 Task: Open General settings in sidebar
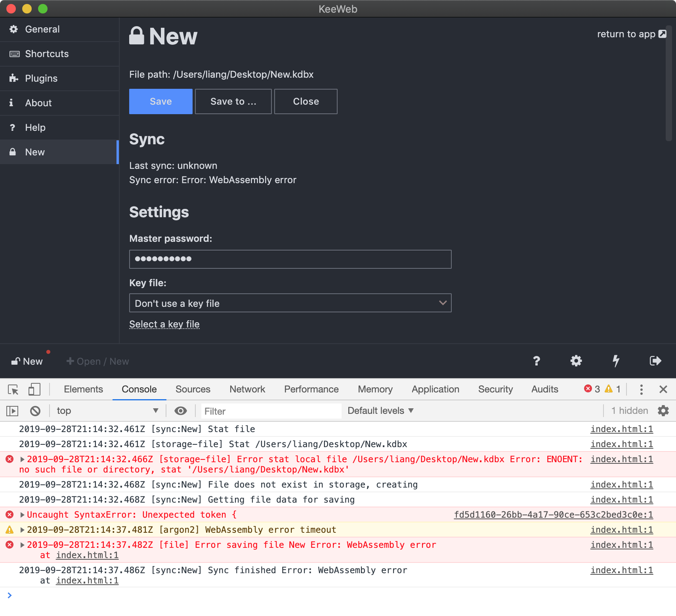59,29
